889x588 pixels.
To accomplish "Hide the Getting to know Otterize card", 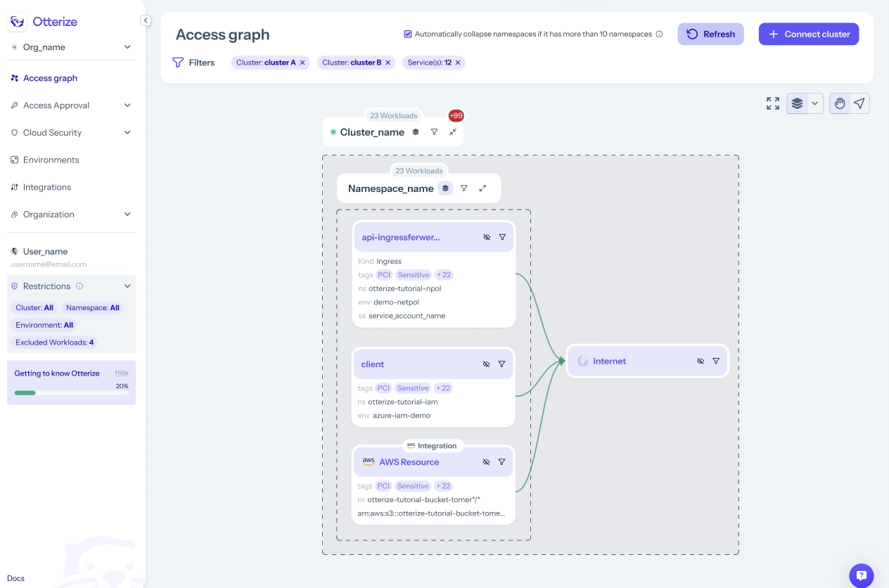I will pos(122,373).
